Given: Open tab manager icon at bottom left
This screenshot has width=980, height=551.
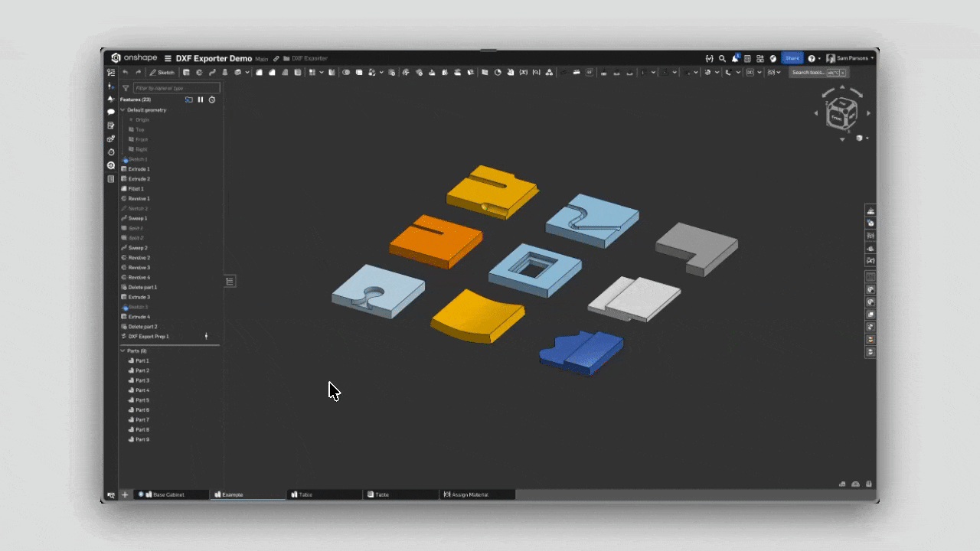Looking at the screenshot, I should [x=111, y=495].
